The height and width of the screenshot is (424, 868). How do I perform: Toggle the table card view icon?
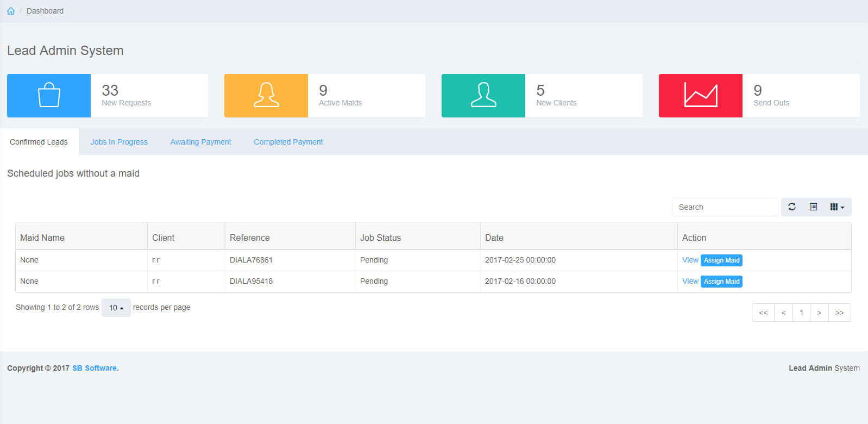point(813,207)
